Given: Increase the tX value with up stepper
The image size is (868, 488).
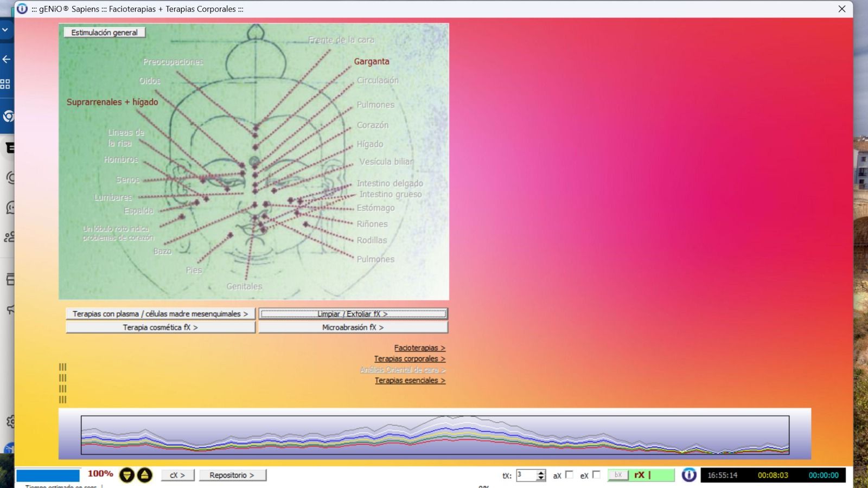Looking at the screenshot, I should click(x=541, y=472).
